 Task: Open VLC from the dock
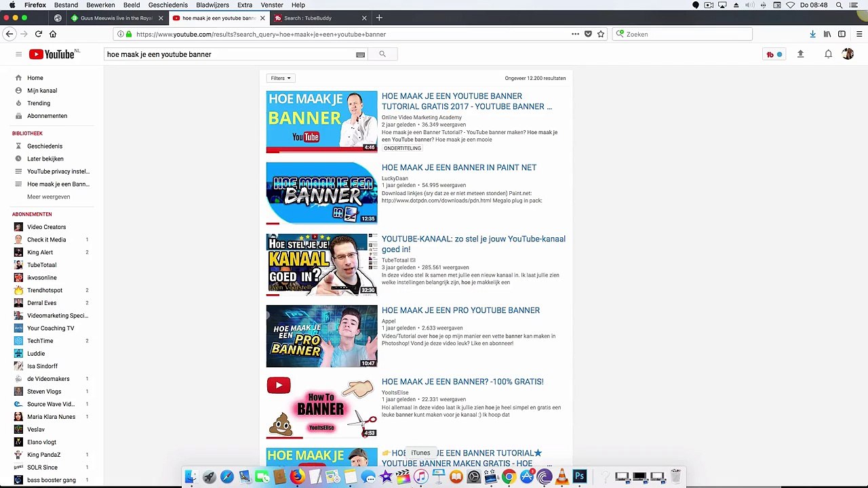pos(561,477)
